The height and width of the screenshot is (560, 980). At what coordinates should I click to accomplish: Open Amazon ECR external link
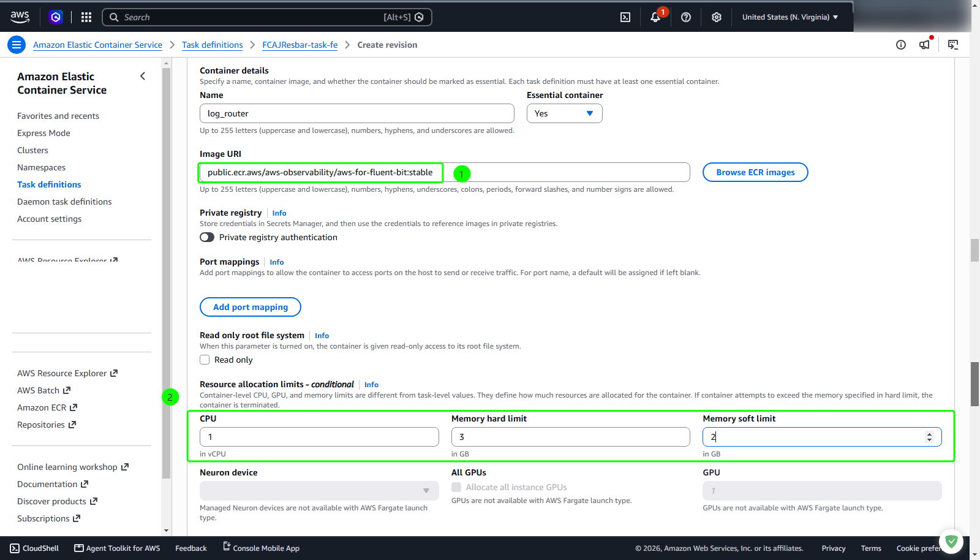coord(47,407)
